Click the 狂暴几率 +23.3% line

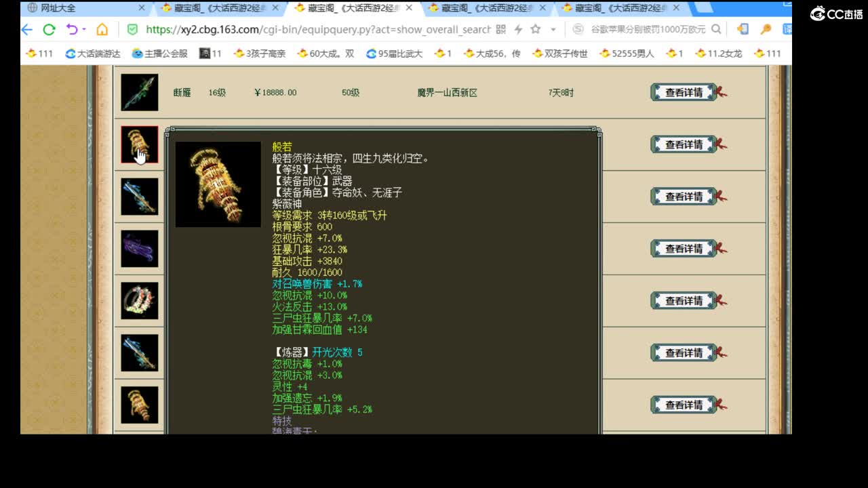310,249
